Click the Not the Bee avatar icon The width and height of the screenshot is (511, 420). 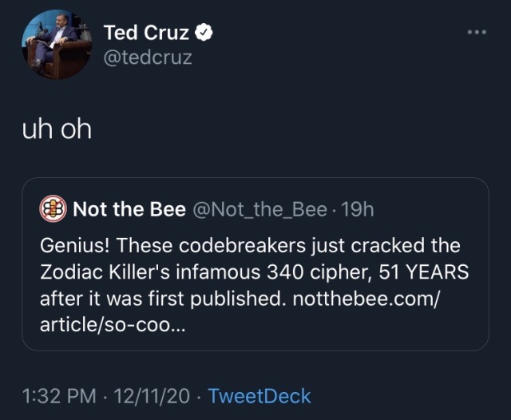tap(52, 209)
